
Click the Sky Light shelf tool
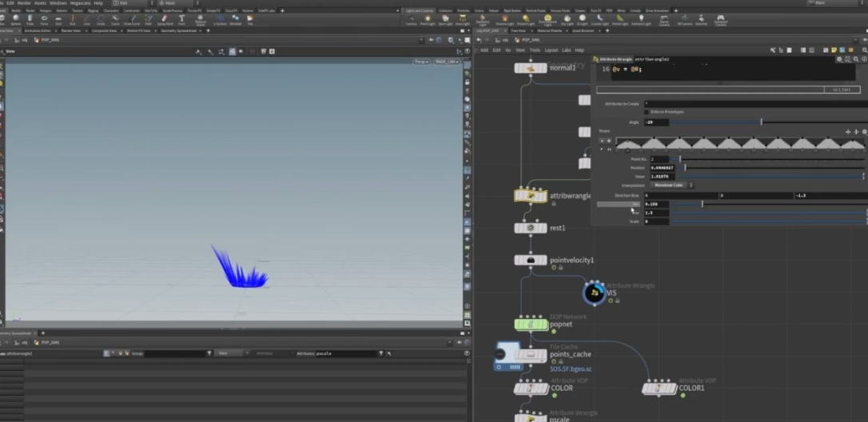(568, 19)
